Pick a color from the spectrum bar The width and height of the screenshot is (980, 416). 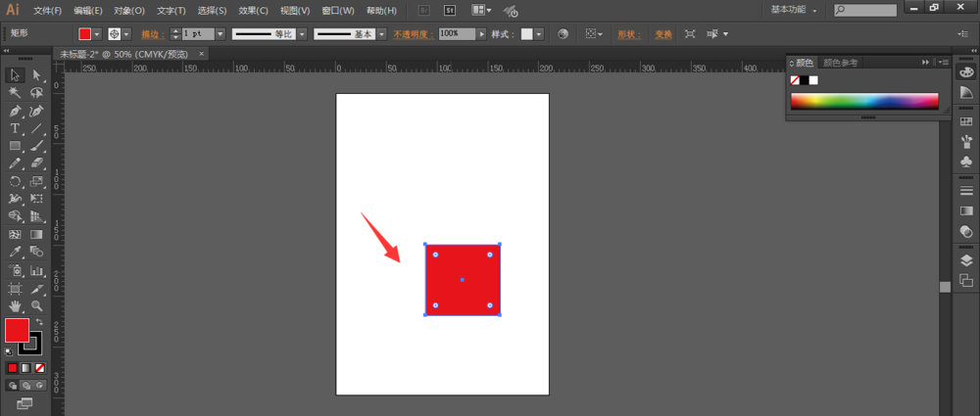pyautogui.click(x=864, y=101)
